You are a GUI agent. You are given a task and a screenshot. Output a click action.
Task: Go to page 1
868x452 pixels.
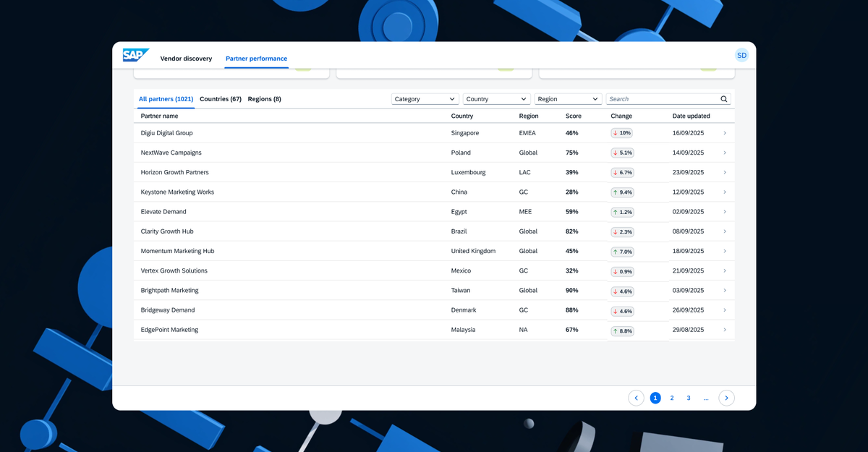(x=655, y=398)
